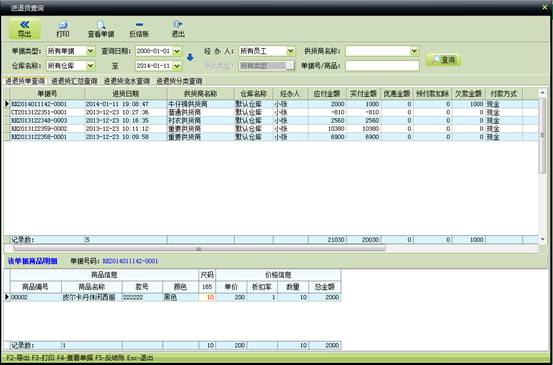Image resolution: width=553 pixels, height=365 pixels.
Task: Click the blue down arrow beside dates
Action: 190,57
